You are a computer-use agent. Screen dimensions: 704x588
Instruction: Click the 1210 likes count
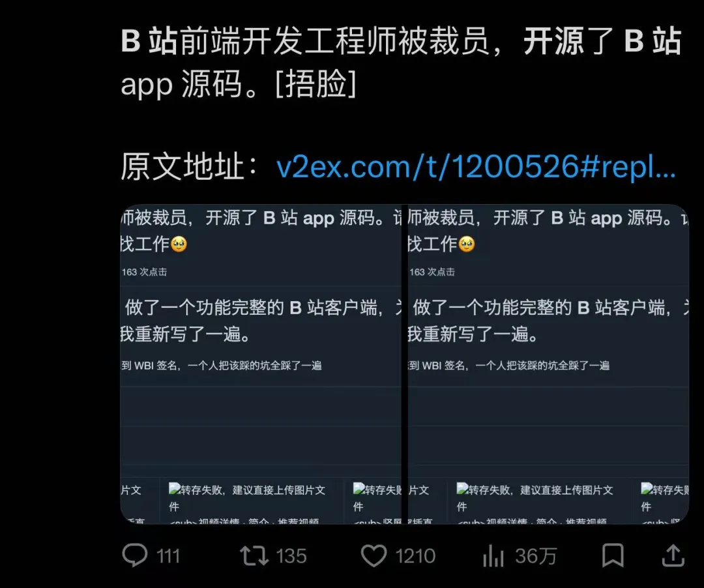(415, 557)
